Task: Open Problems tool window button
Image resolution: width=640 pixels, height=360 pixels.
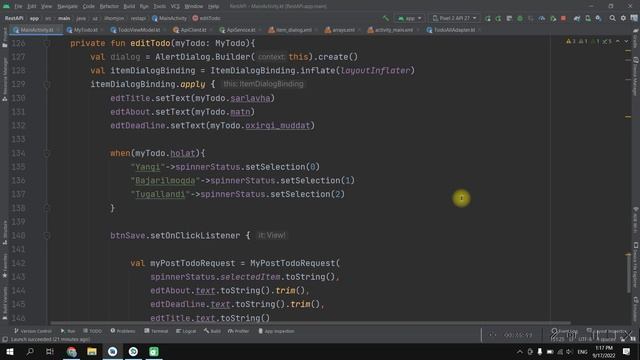Action: (123, 331)
